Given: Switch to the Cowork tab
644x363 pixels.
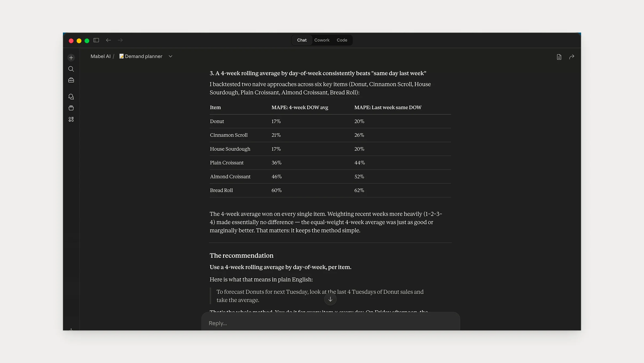Looking at the screenshot, I should pyautogui.click(x=322, y=40).
